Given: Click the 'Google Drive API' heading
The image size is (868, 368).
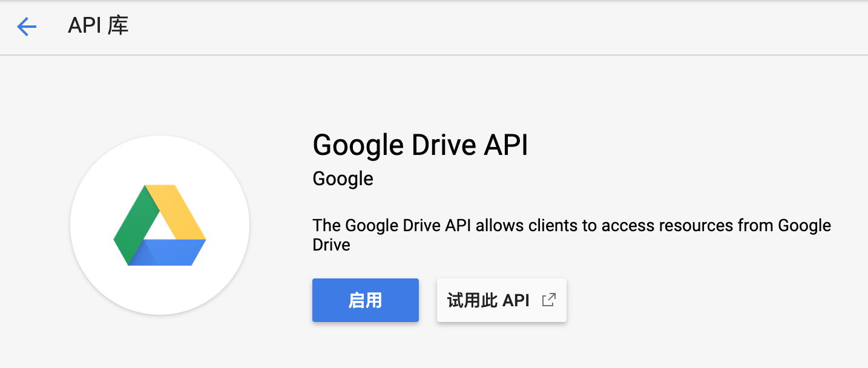Looking at the screenshot, I should point(420,145).
